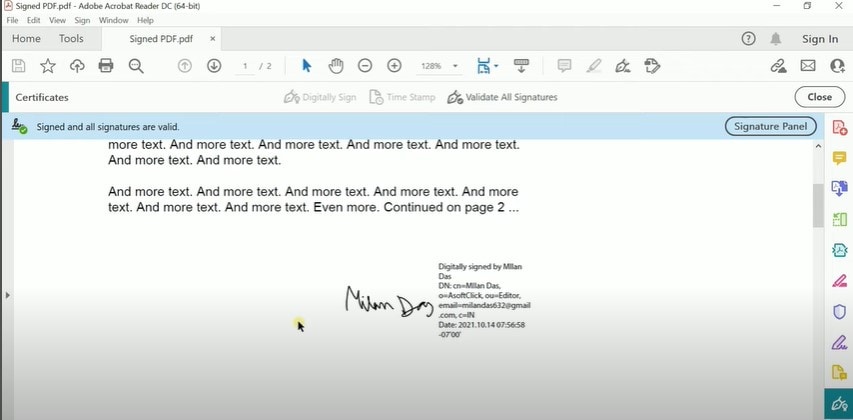The image size is (853, 420).
Task: Open the Find text magnifier
Action: click(136, 66)
